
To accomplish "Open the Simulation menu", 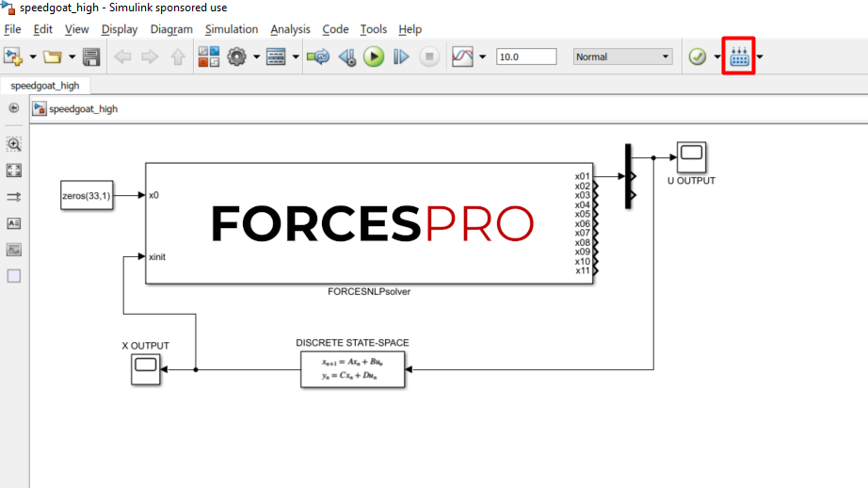I will tap(232, 29).
